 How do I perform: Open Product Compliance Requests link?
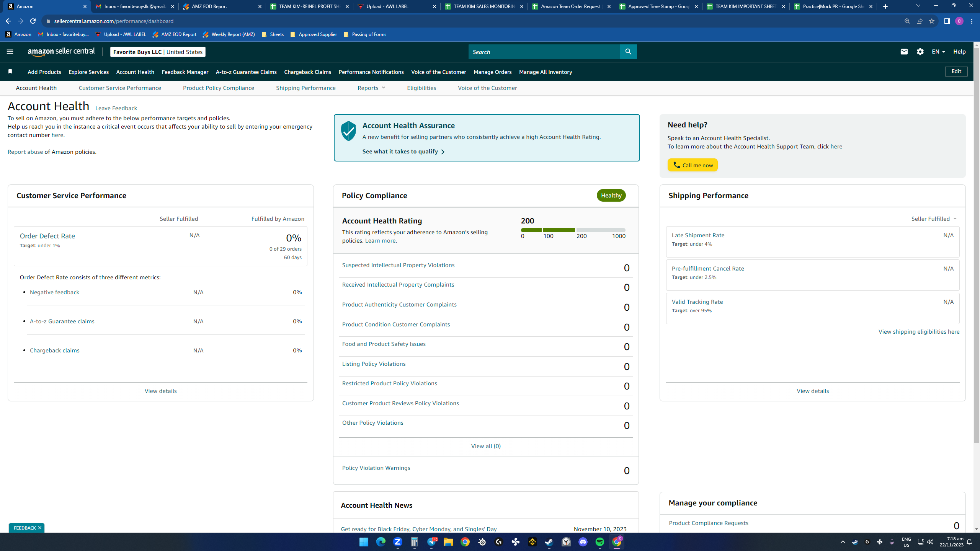(x=708, y=523)
